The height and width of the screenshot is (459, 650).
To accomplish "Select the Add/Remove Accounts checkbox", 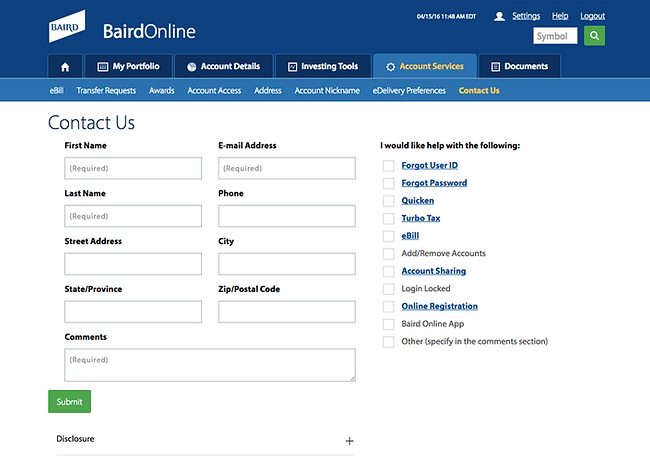I will pos(388,254).
